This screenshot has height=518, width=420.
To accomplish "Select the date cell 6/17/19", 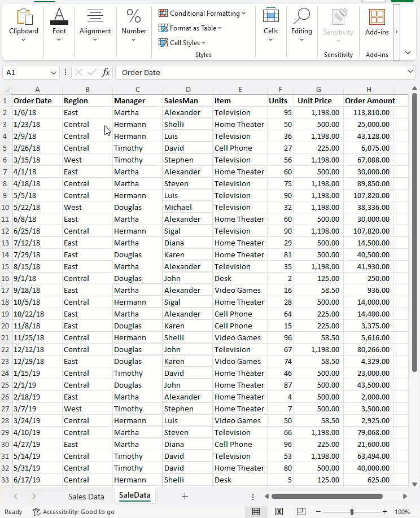I will [37, 480].
